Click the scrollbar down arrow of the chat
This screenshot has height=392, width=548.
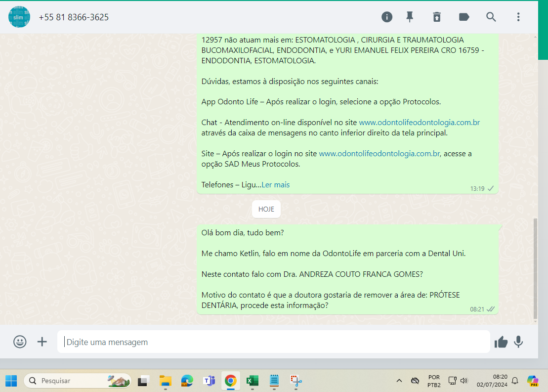(535, 321)
